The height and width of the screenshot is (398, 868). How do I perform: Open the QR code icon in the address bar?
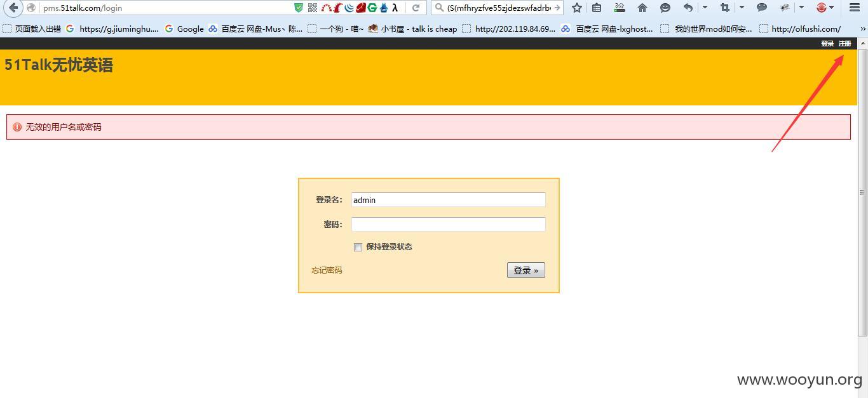pos(313,8)
